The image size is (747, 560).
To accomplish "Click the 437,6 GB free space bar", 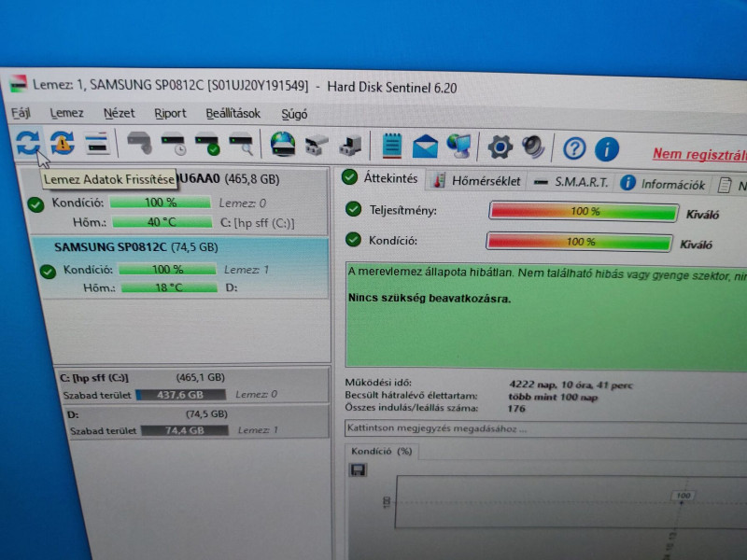I will click(181, 395).
